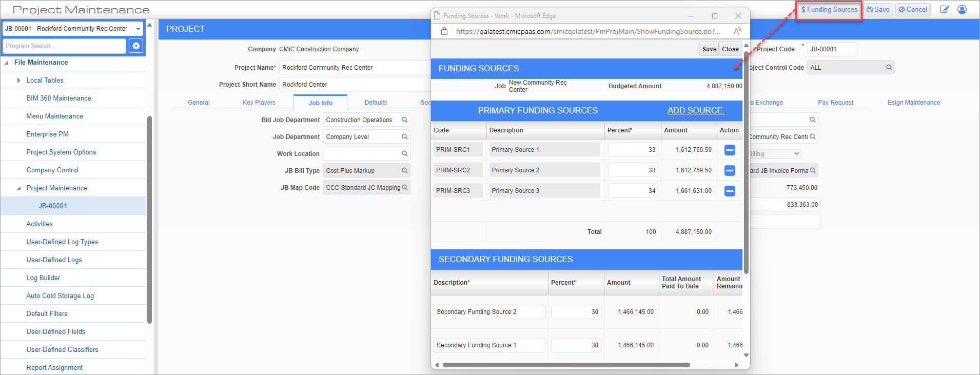Click the ADD SOURCE link
The height and width of the screenshot is (375, 980).
click(x=695, y=110)
